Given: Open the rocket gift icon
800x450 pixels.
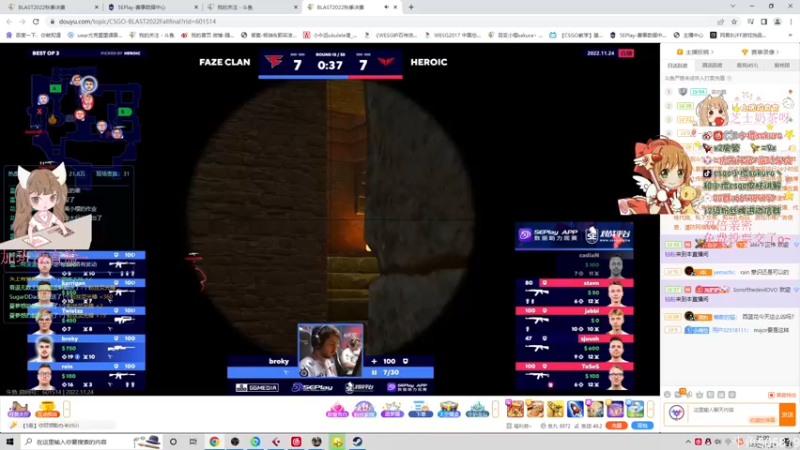Looking at the screenshot, I should click(x=575, y=409).
